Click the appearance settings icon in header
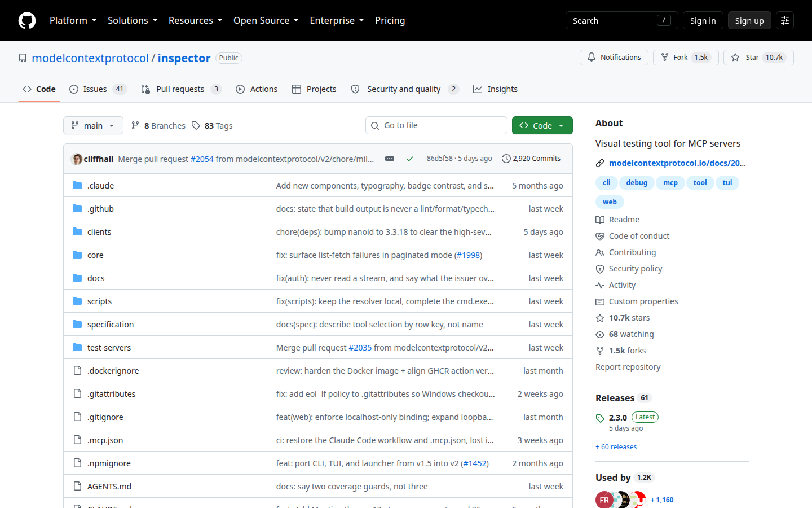 click(x=785, y=20)
